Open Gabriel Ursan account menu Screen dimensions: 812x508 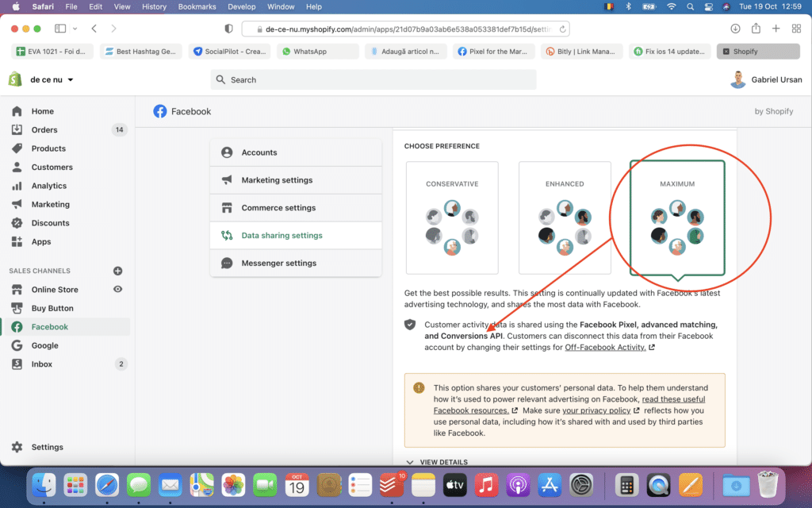tap(766, 79)
